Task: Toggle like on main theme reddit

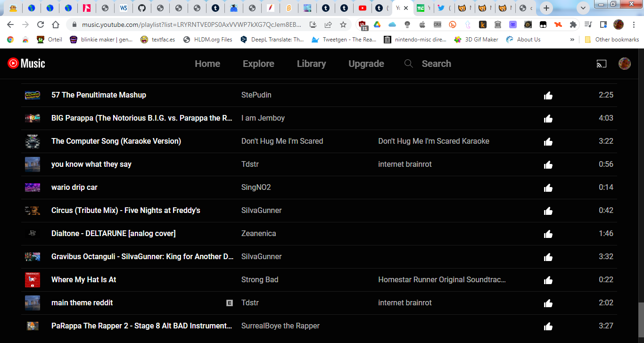Action: (548, 303)
